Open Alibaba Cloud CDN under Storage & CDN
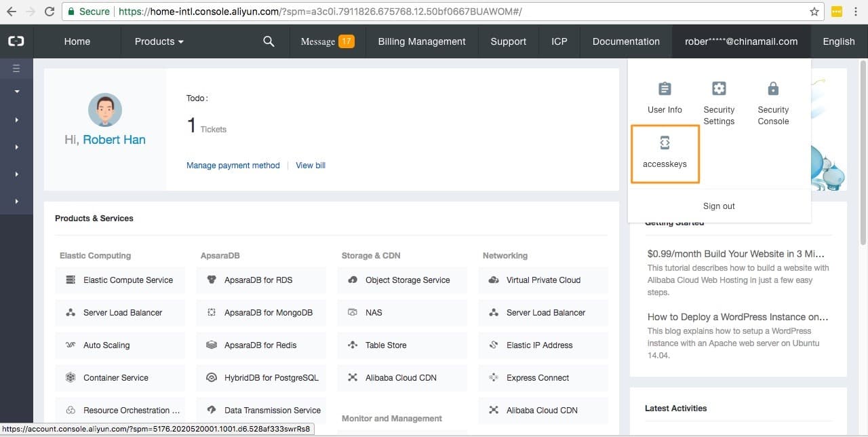The image size is (868, 437). pos(402,377)
